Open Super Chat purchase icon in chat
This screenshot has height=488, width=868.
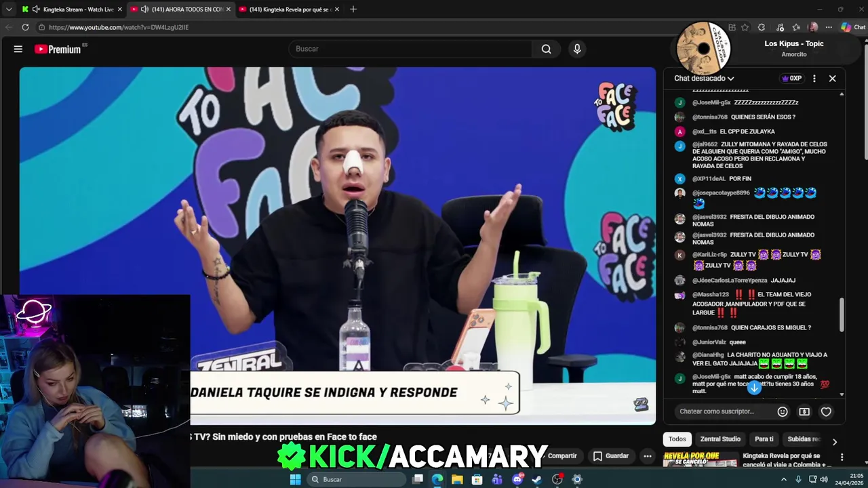click(804, 411)
